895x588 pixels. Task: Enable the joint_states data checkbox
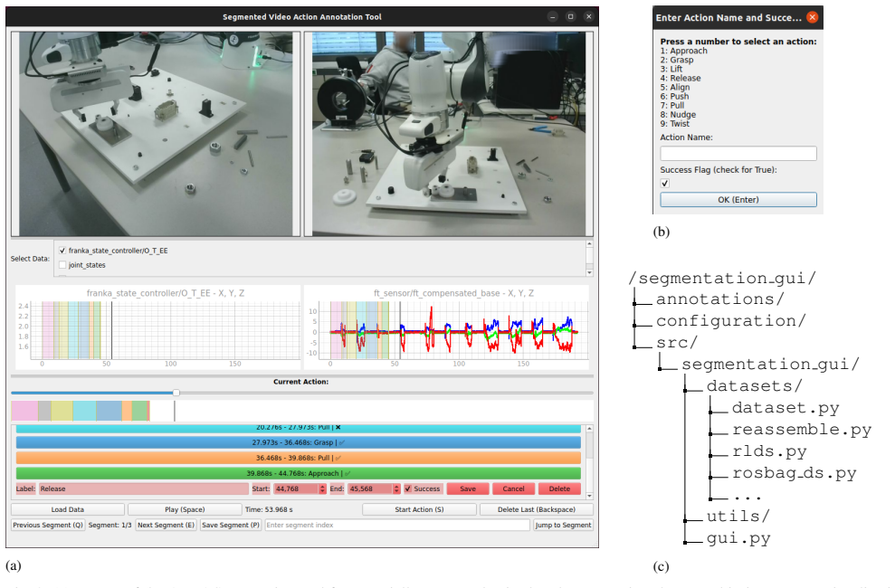(62, 265)
